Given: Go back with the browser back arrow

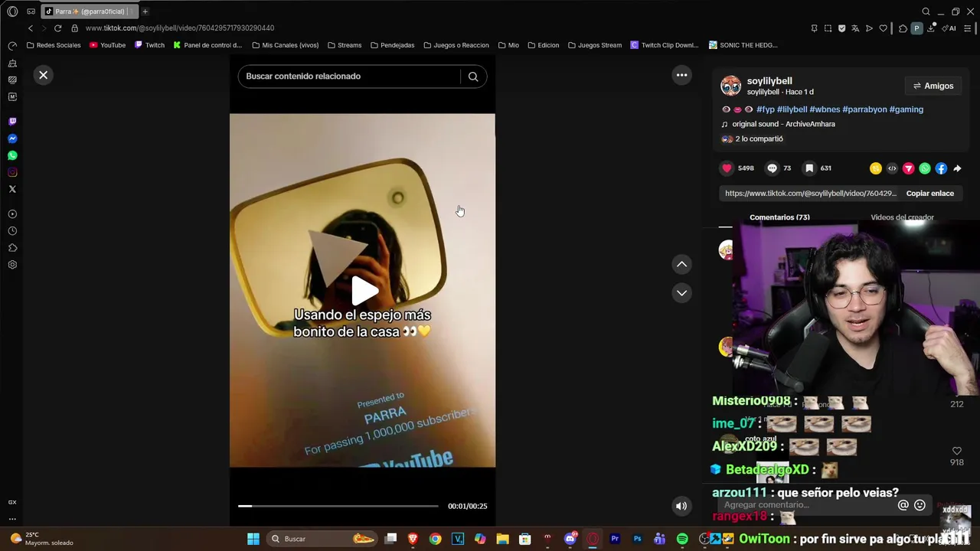Looking at the screenshot, I should click(30, 28).
